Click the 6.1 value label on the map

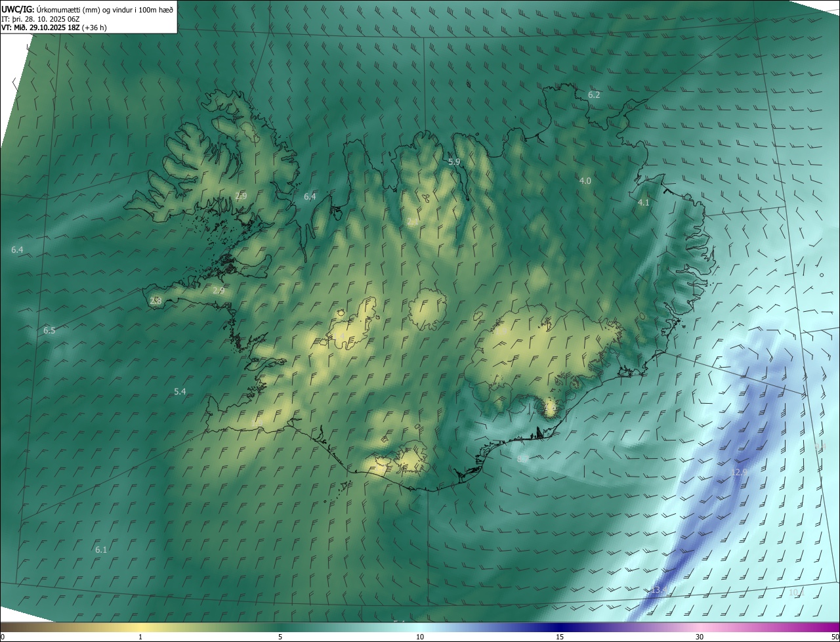(x=101, y=549)
